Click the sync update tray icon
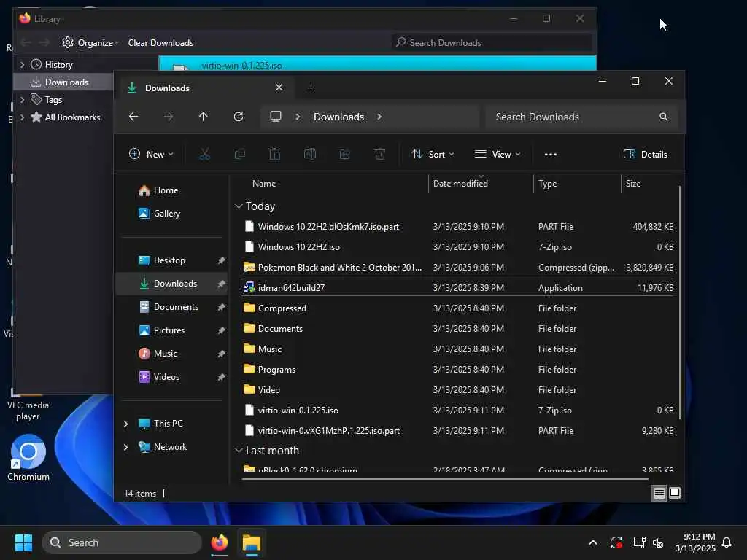 point(616,542)
